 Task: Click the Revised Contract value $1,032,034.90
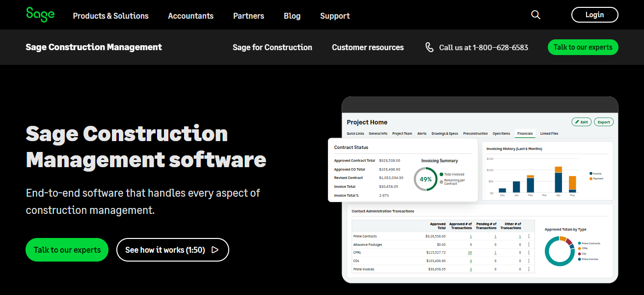pos(391,177)
